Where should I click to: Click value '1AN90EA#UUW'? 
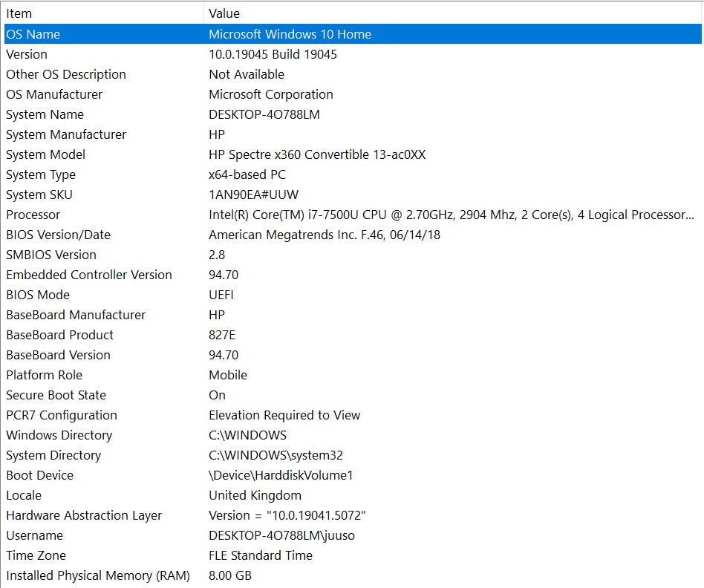(254, 195)
